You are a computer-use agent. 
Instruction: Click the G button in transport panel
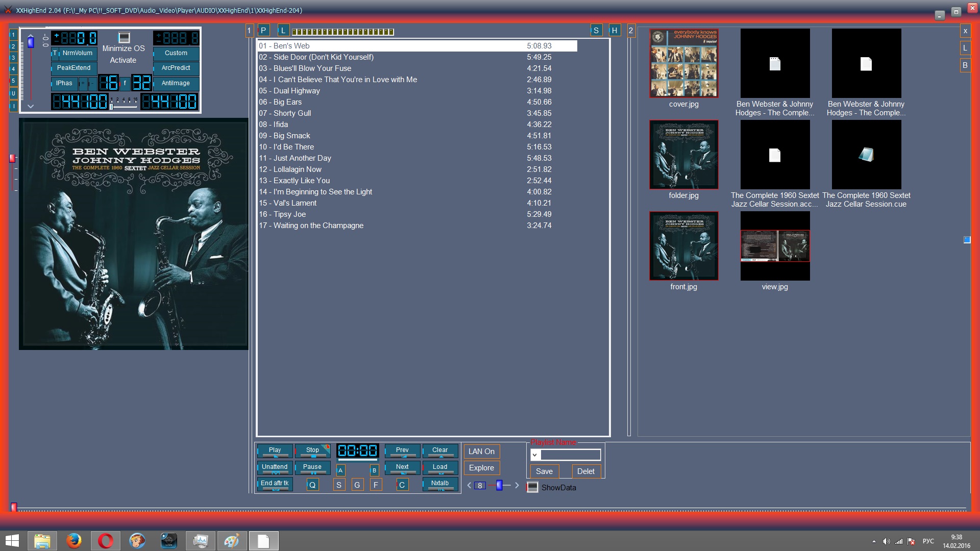pos(357,485)
